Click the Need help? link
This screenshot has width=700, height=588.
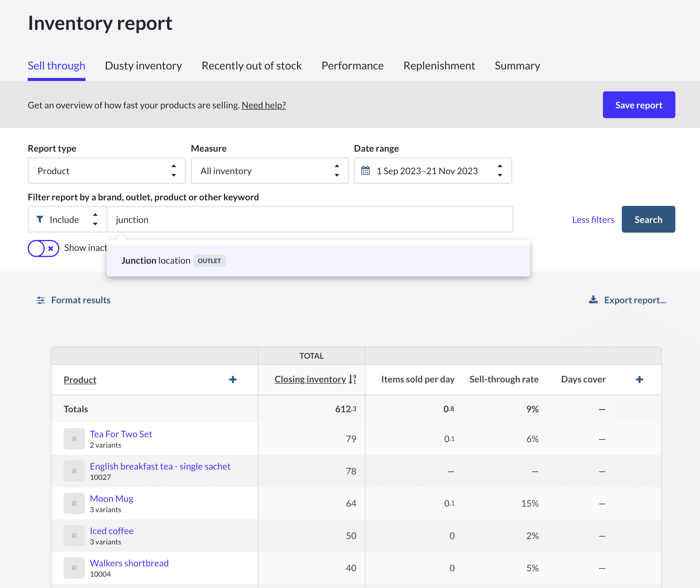coord(263,105)
